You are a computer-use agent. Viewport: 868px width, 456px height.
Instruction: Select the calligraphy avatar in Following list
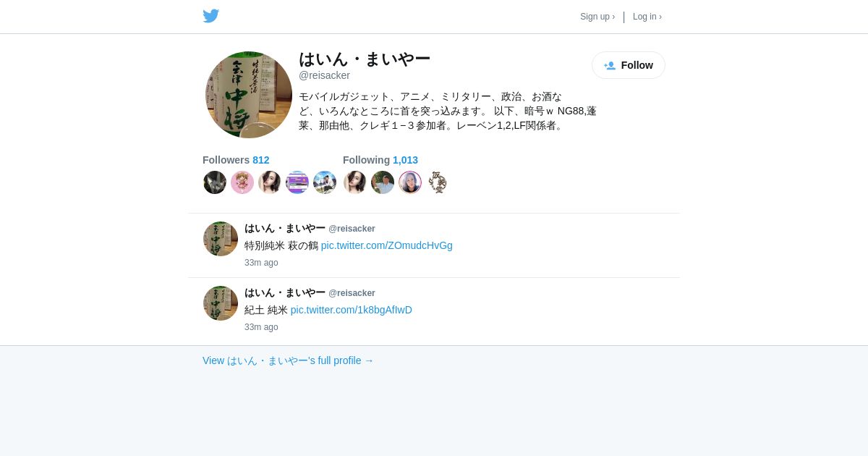(438, 182)
